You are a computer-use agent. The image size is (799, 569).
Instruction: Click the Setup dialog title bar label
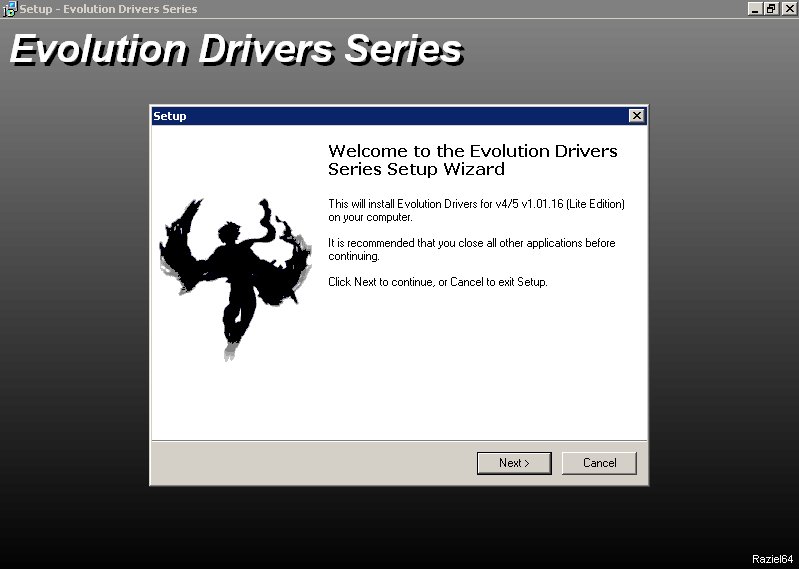coord(170,116)
